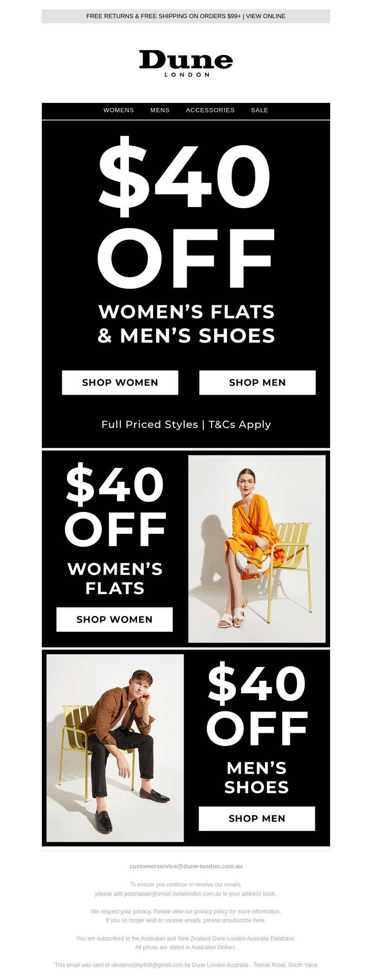The width and height of the screenshot is (372, 980).
Task: Click the customerservice@dune-london.com.au email link
Action: [x=186, y=866]
